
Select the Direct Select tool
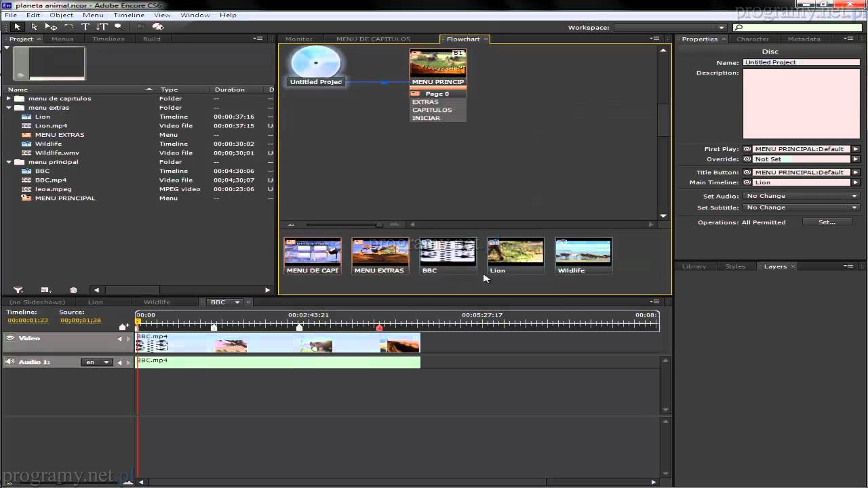coord(34,27)
